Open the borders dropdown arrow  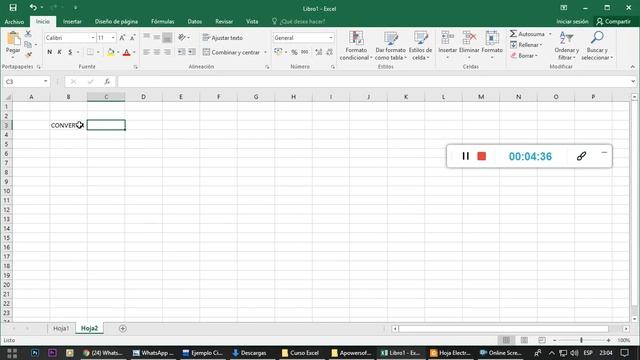(98, 52)
